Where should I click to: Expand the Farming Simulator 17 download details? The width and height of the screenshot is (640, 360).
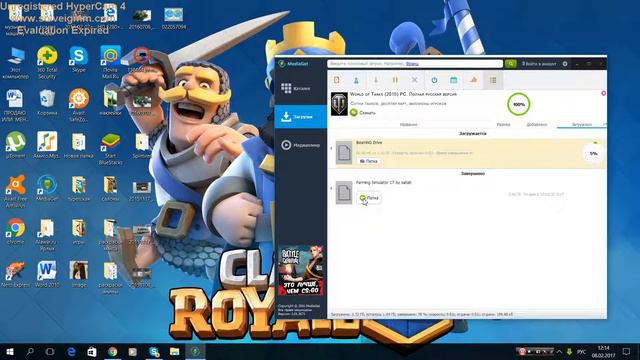coord(331,188)
